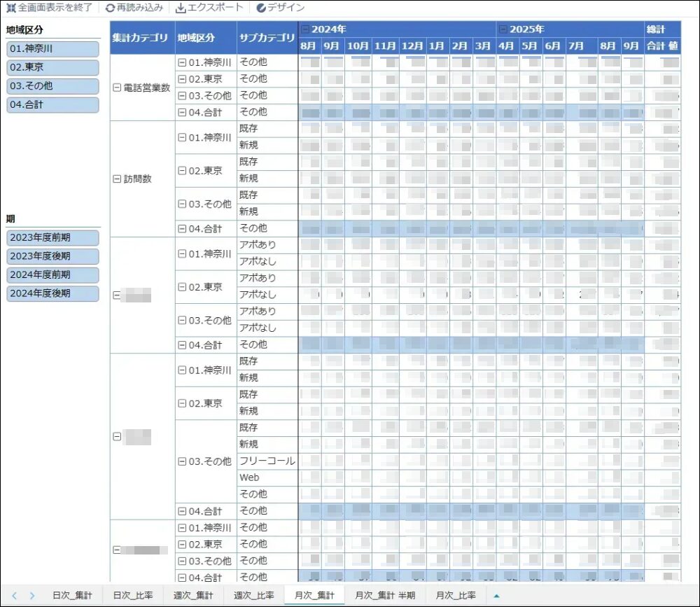Collapse the 訪問数 category row
700x607 pixels.
117,179
